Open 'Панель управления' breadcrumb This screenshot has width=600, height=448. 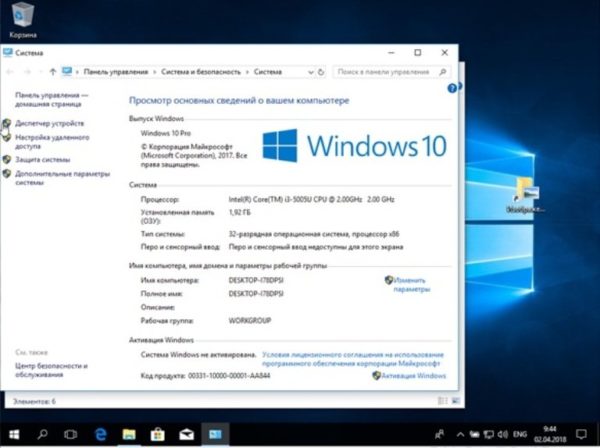(x=116, y=72)
